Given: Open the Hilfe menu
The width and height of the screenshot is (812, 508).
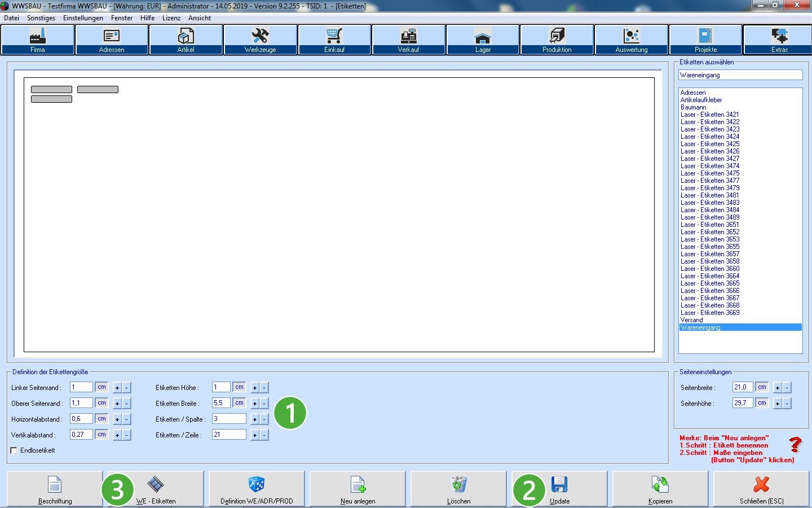Looking at the screenshot, I should point(147,18).
